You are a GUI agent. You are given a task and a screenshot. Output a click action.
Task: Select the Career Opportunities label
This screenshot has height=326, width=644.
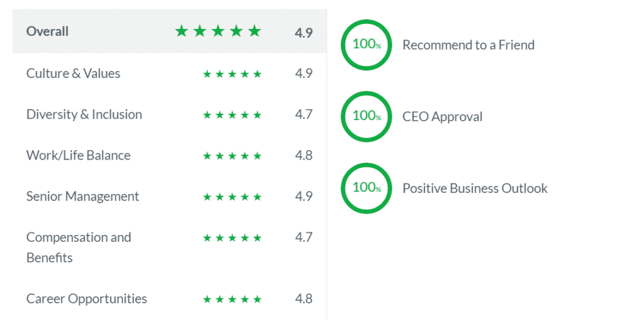click(87, 298)
